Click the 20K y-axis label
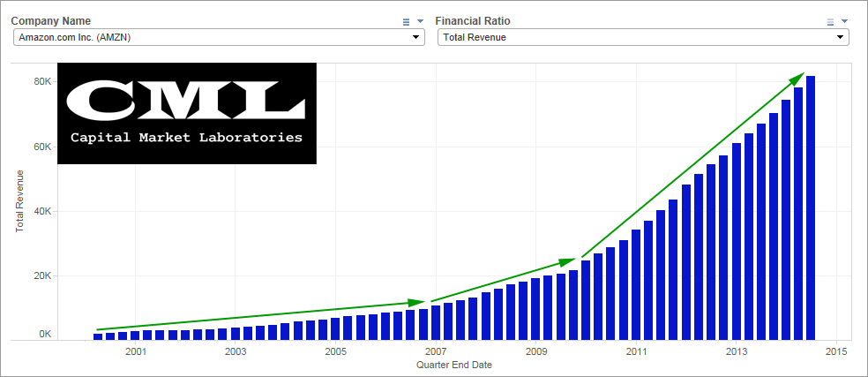The width and height of the screenshot is (868, 377). [x=44, y=275]
